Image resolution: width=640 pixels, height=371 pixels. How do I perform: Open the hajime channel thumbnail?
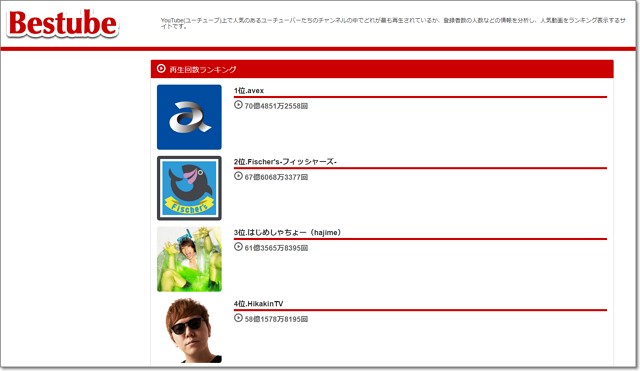click(x=189, y=259)
